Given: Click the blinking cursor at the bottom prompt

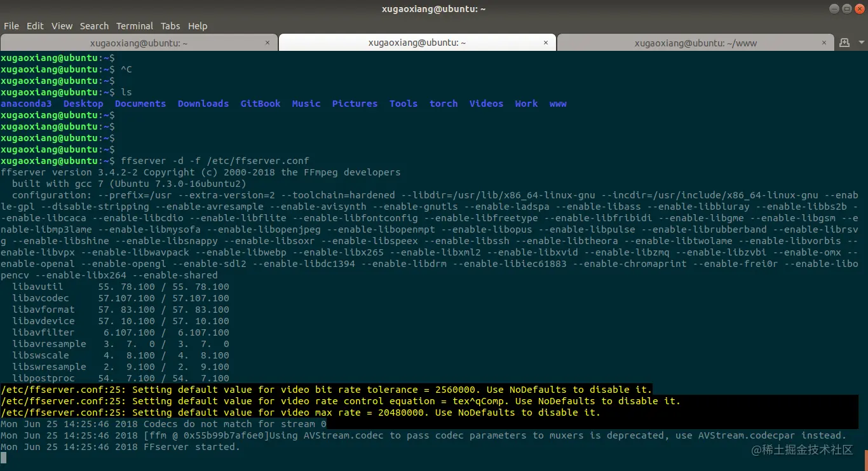Looking at the screenshot, I should (4, 457).
